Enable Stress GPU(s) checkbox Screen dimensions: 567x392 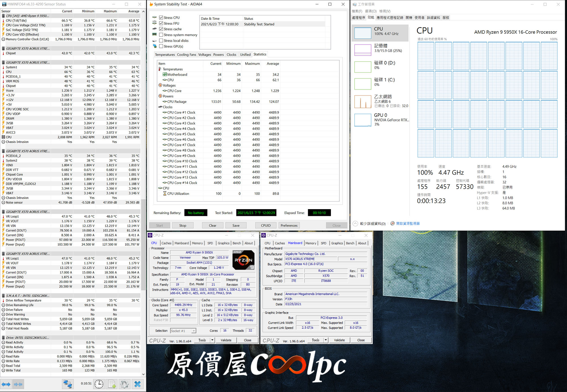click(161, 46)
